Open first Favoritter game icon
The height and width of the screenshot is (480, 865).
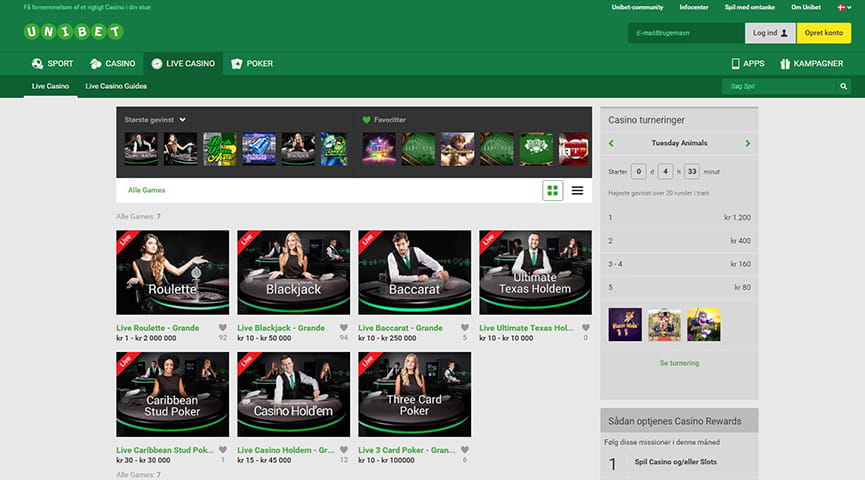379,149
